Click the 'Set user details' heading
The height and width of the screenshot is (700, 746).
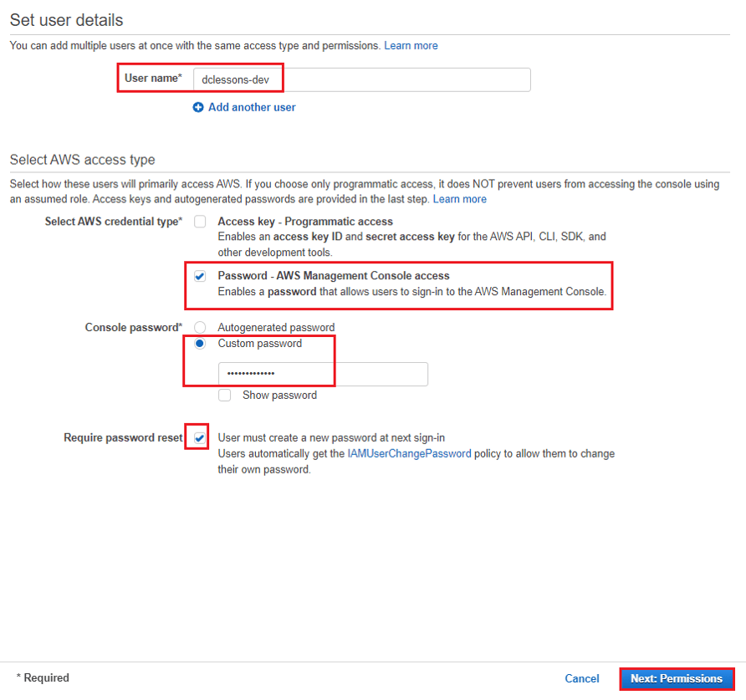pyautogui.click(x=67, y=20)
